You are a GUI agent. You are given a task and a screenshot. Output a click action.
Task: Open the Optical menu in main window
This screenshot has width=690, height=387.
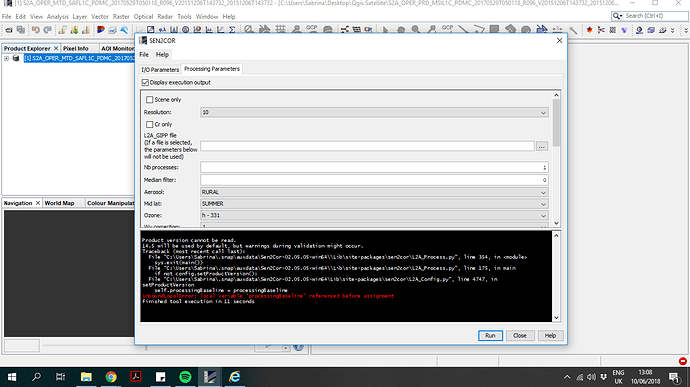(x=143, y=17)
